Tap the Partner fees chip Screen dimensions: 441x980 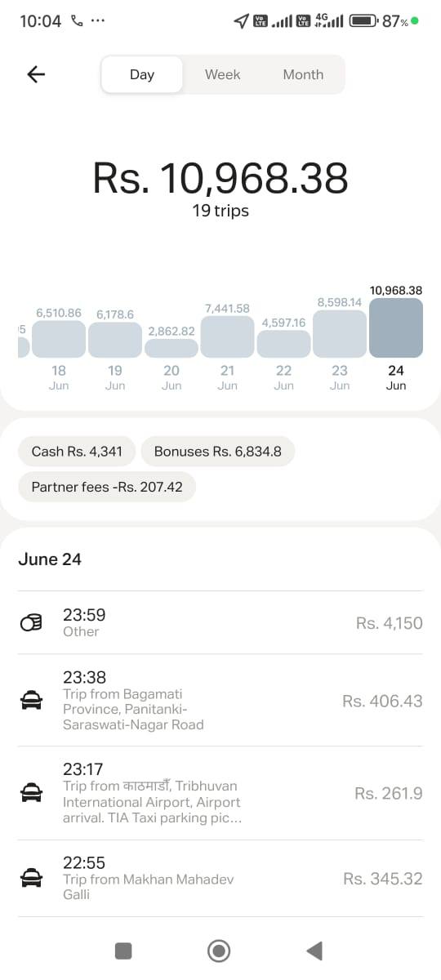(x=107, y=487)
